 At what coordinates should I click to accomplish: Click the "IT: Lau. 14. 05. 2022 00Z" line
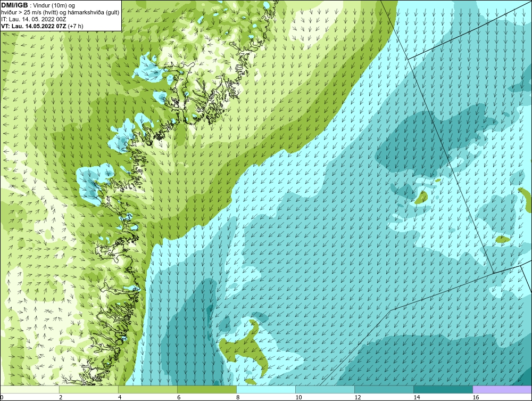pos(34,19)
